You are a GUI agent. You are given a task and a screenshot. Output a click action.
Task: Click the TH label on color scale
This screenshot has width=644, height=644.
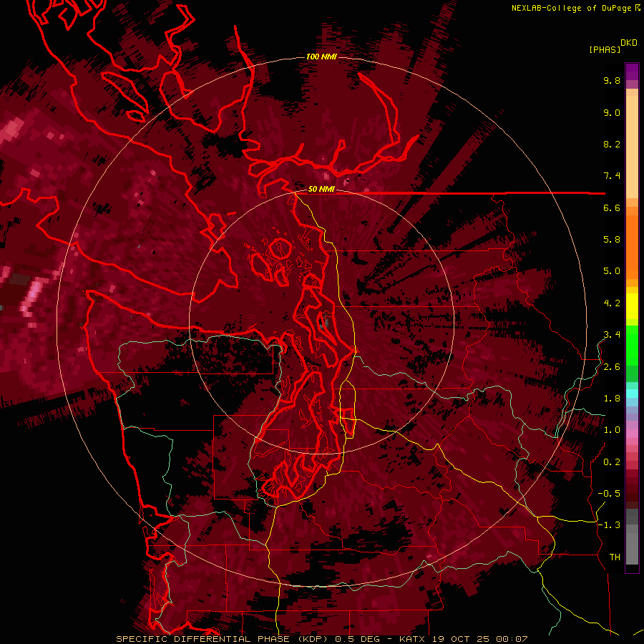point(615,557)
